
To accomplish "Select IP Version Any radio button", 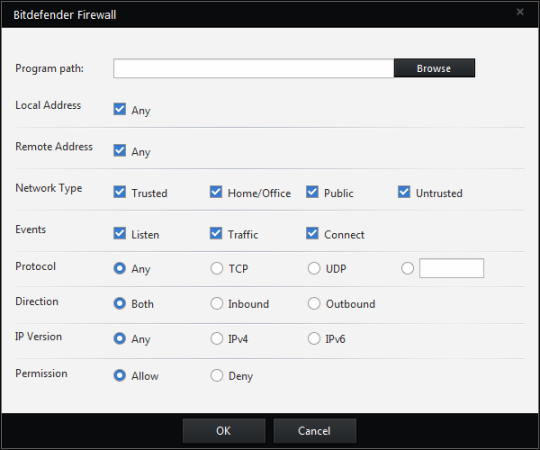I will [x=120, y=338].
